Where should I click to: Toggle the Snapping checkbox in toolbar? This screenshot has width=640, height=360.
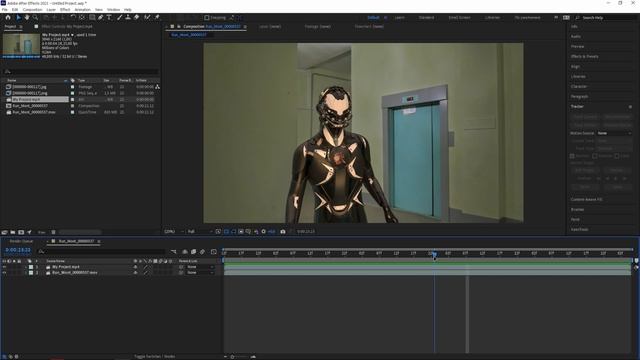(207, 18)
